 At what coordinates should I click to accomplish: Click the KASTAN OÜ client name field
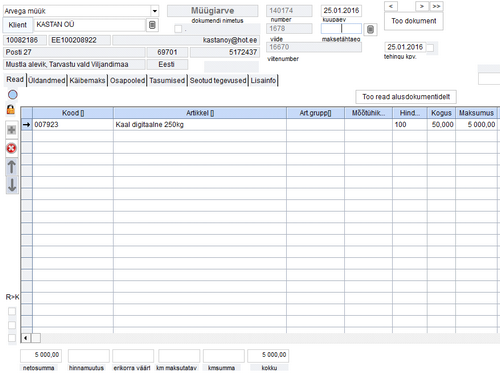tap(90, 25)
